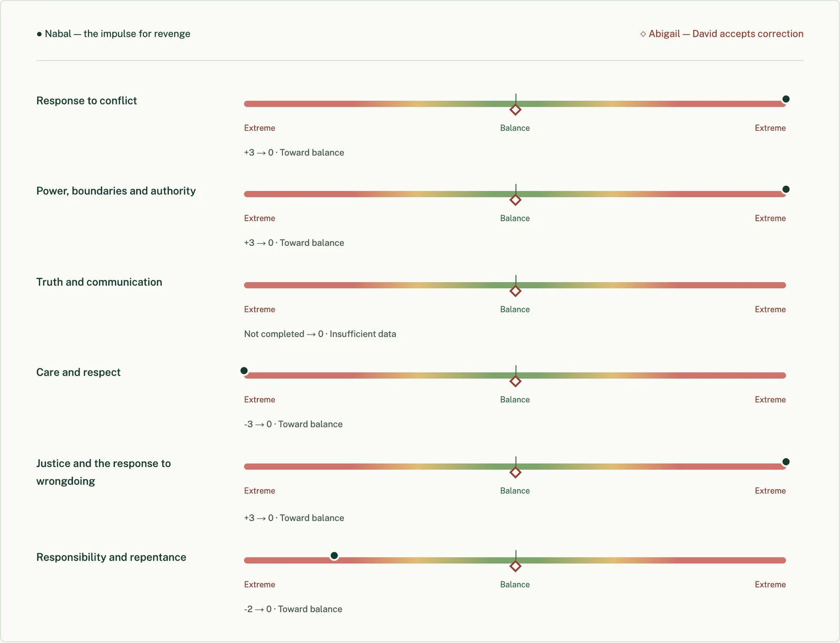The height and width of the screenshot is (643, 840).
Task: Click "-2 → 0 · Toward balance" text
Action: (x=293, y=609)
